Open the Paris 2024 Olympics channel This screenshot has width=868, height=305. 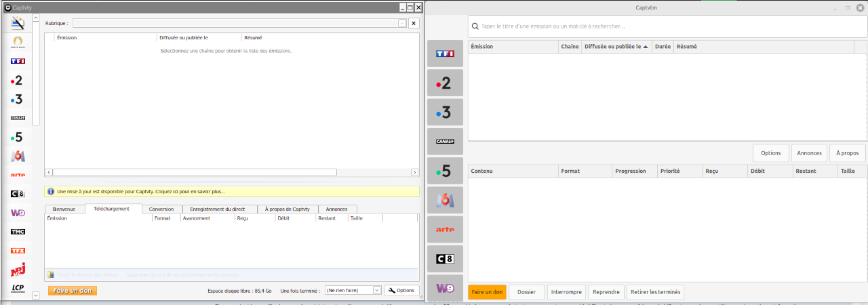(18, 42)
